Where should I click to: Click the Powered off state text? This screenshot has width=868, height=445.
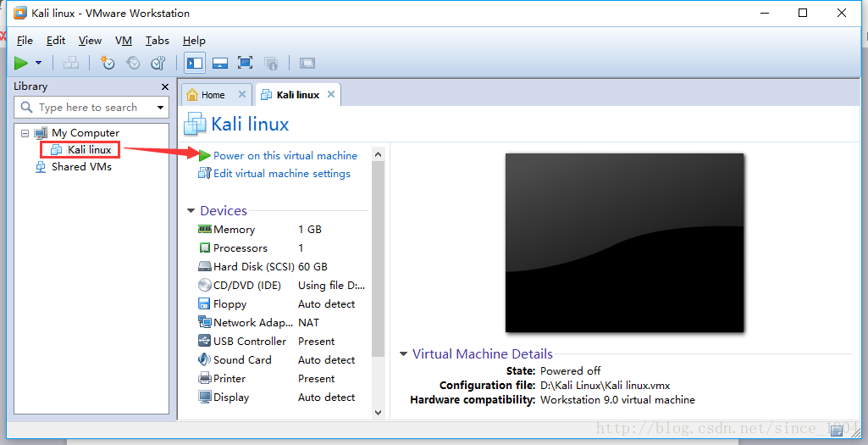tap(570, 370)
